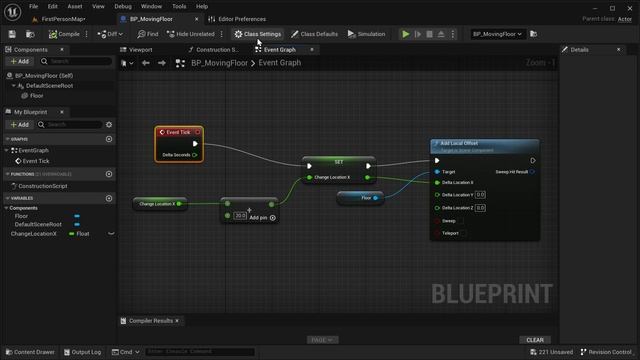Viewport: 640px width, 360px height.
Task: Open play options three-dot menu
Action: (453, 34)
